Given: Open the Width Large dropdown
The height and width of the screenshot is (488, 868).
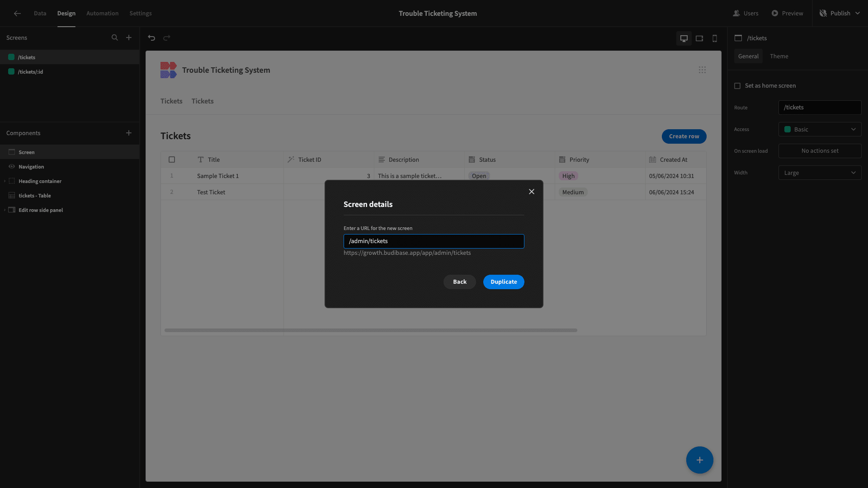Looking at the screenshot, I should pyautogui.click(x=820, y=173).
